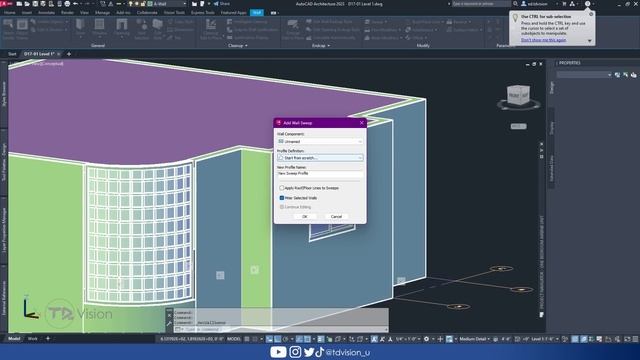This screenshot has width=640, height=360.
Task: Click the Door tool in General panel
Action: click(80, 28)
